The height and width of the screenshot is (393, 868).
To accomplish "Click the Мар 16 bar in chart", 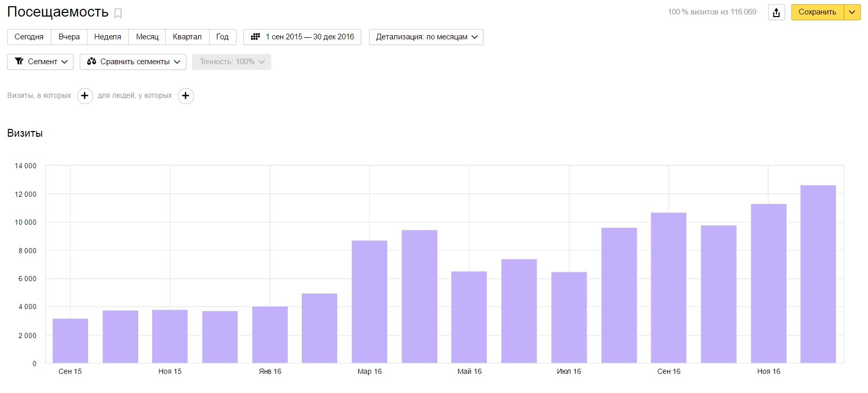I will [x=369, y=302].
